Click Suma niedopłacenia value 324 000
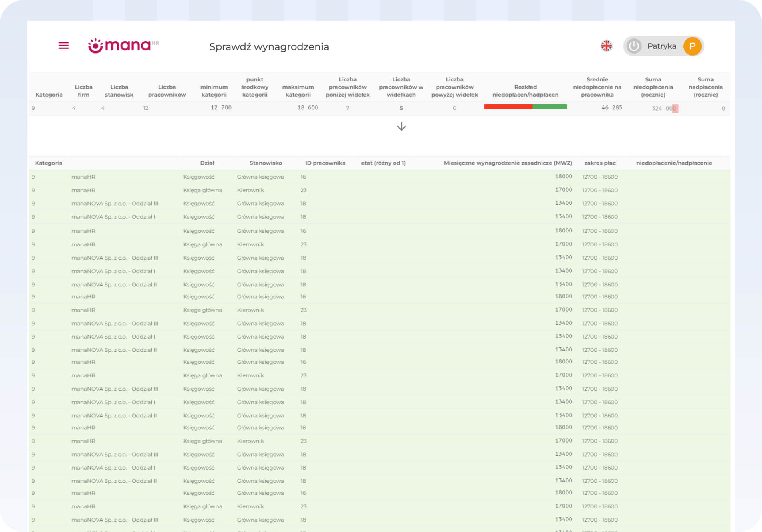 (x=663, y=108)
